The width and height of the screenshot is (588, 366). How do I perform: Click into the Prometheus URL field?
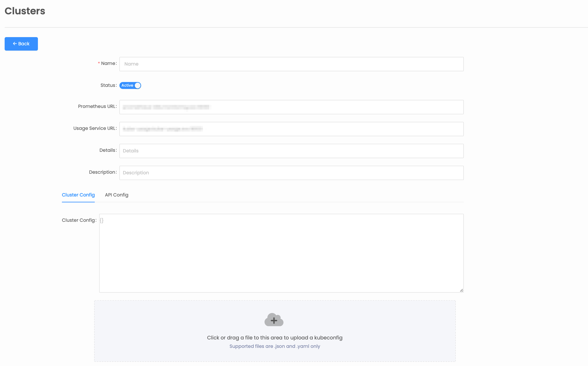pyautogui.click(x=291, y=107)
